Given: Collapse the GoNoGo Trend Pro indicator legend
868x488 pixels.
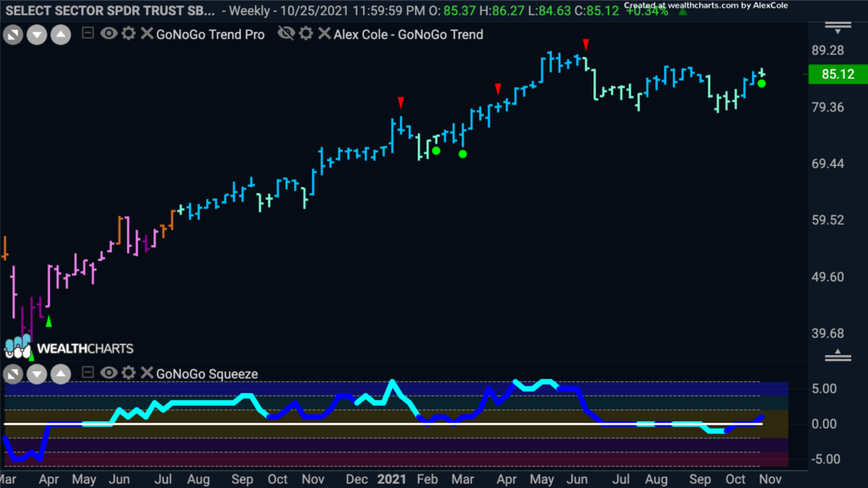Looking at the screenshot, I should pos(87,33).
